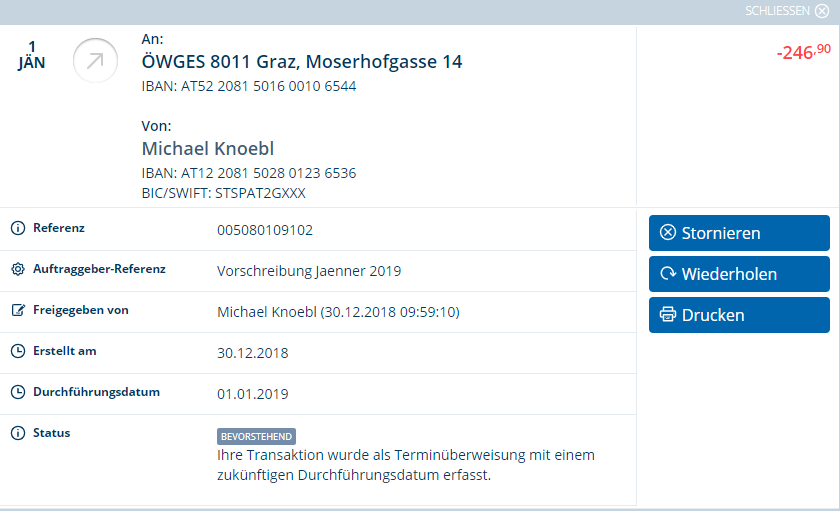
Task: Click the info icon beside Status
Action: [x=18, y=433]
